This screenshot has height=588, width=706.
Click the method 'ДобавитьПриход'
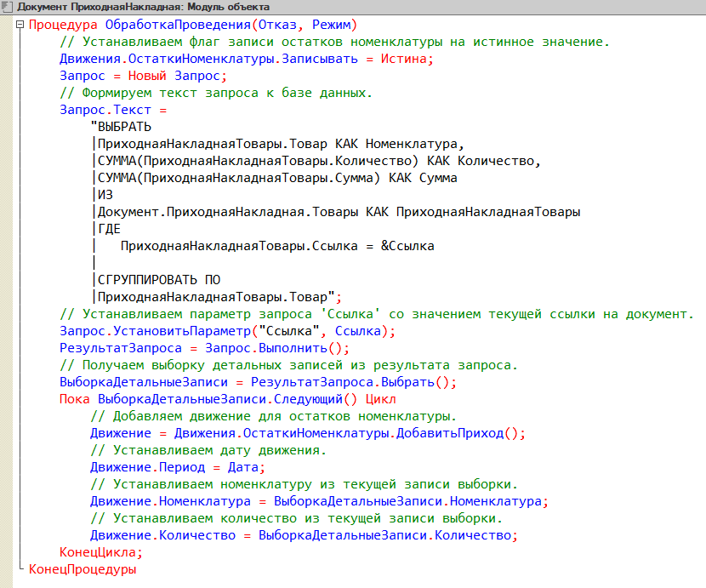pyautogui.click(x=450, y=433)
